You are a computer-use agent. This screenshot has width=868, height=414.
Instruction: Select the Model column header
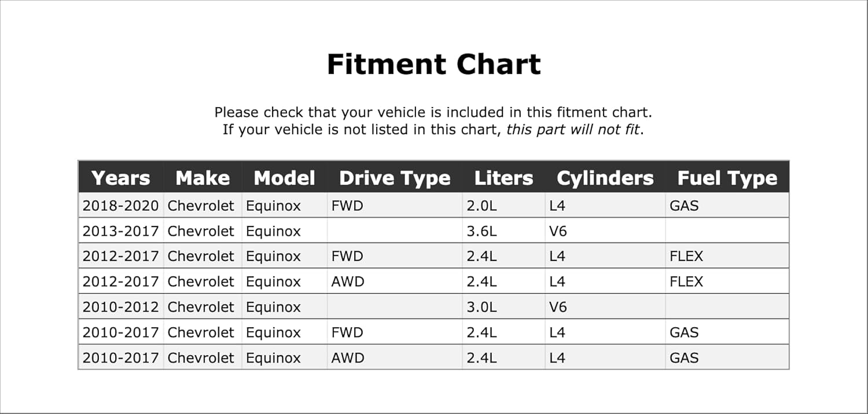284,178
